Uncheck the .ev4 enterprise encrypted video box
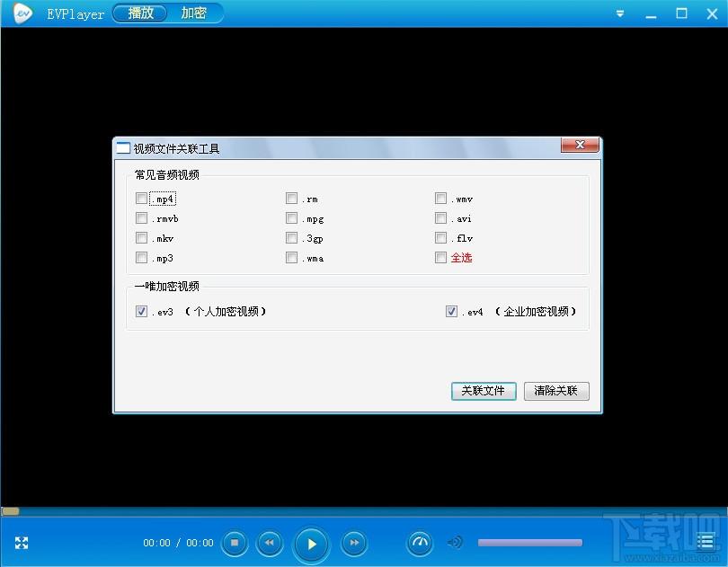728x567 pixels. tap(451, 312)
